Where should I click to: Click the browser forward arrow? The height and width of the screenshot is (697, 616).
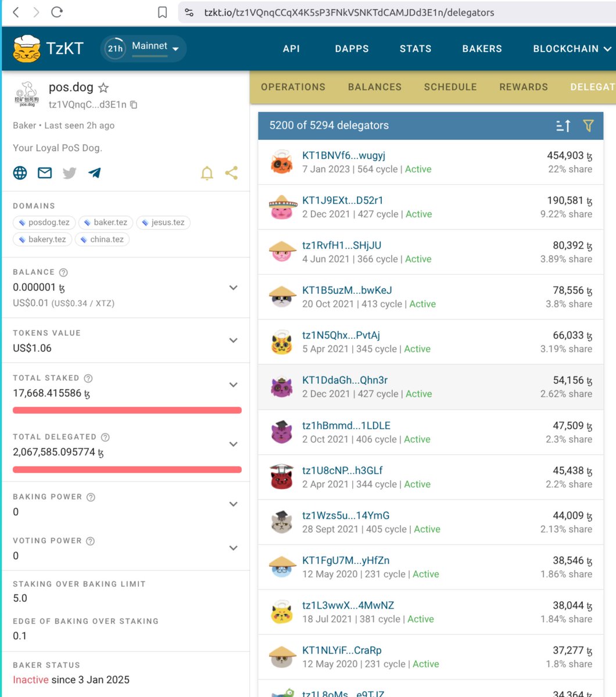[x=36, y=12]
